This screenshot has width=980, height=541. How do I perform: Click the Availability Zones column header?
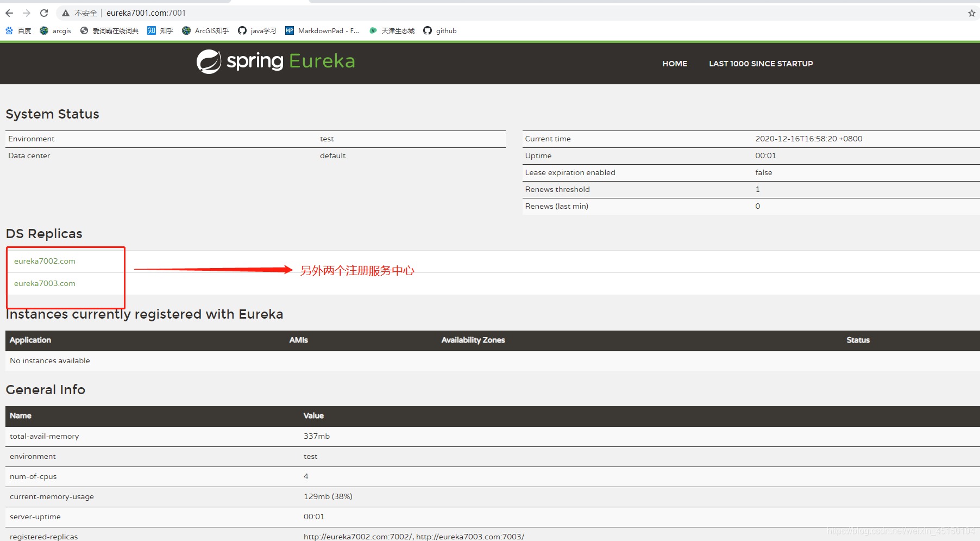pyautogui.click(x=473, y=340)
